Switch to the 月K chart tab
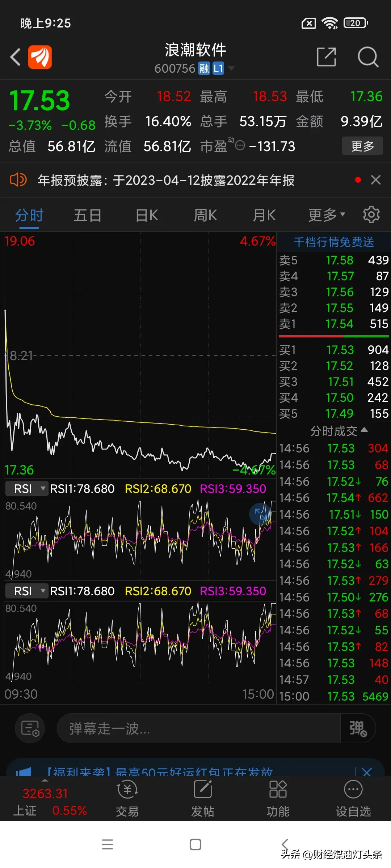 tap(264, 216)
